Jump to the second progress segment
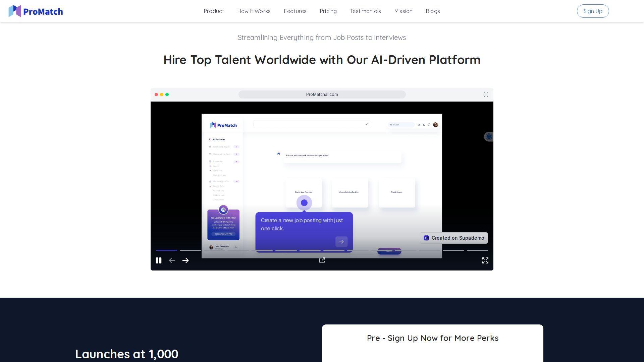The width and height of the screenshot is (644, 362). click(x=190, y=250)
